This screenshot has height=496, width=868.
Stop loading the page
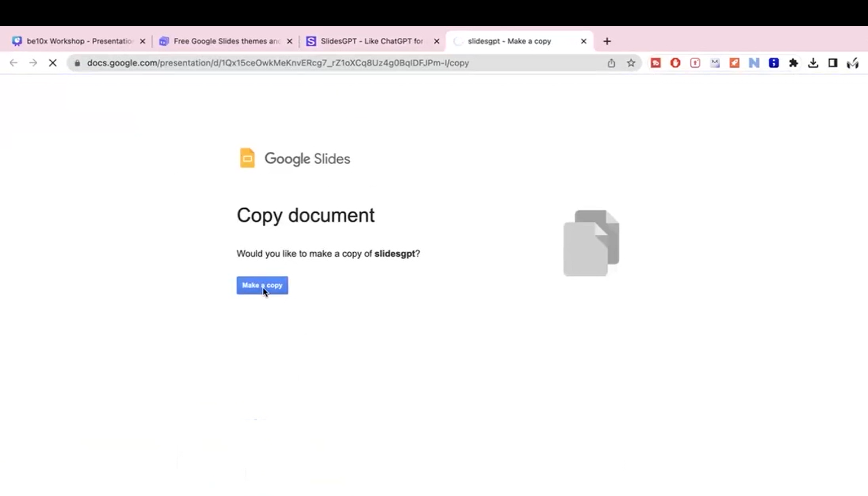[52, 63]
